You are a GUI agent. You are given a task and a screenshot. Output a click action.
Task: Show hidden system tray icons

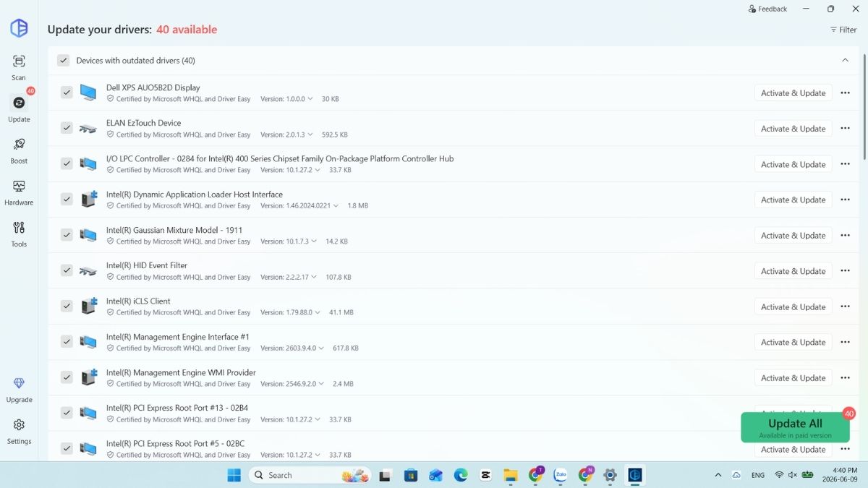pos(718,475)
